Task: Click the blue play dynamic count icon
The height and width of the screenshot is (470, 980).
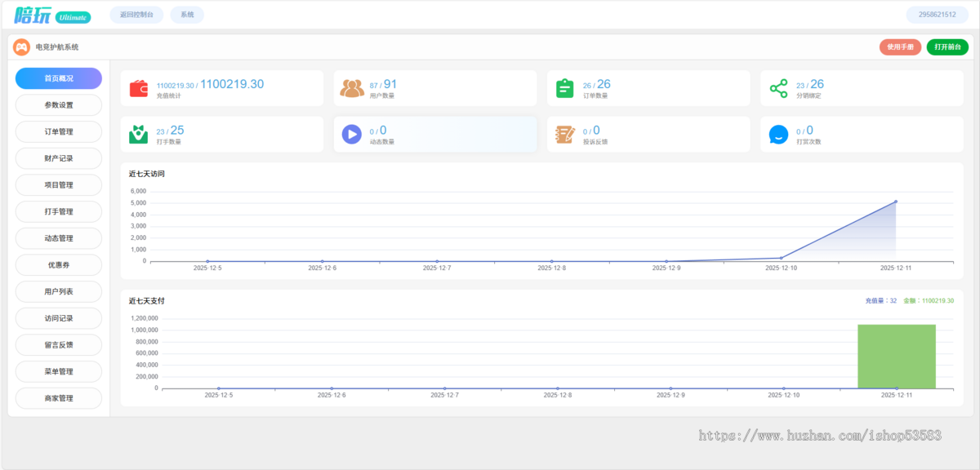Action: click(352, 134)
